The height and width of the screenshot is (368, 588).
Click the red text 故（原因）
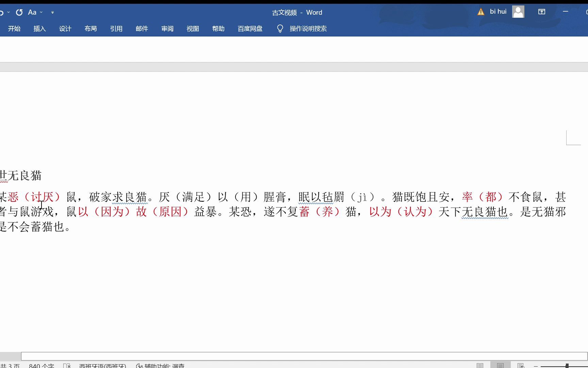(x=162, y=212)
